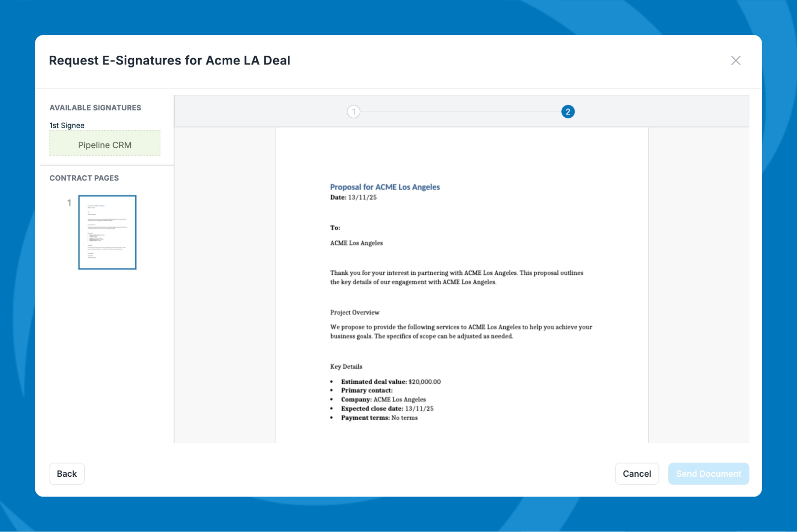The width and height of the screenshot is (797, 532).
Task: Click the Estimated deal value line
Action: click(390, 382)
